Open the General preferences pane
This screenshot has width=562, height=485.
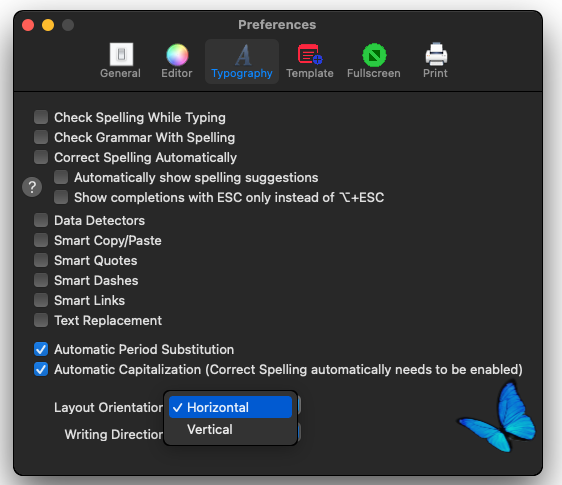121,61
